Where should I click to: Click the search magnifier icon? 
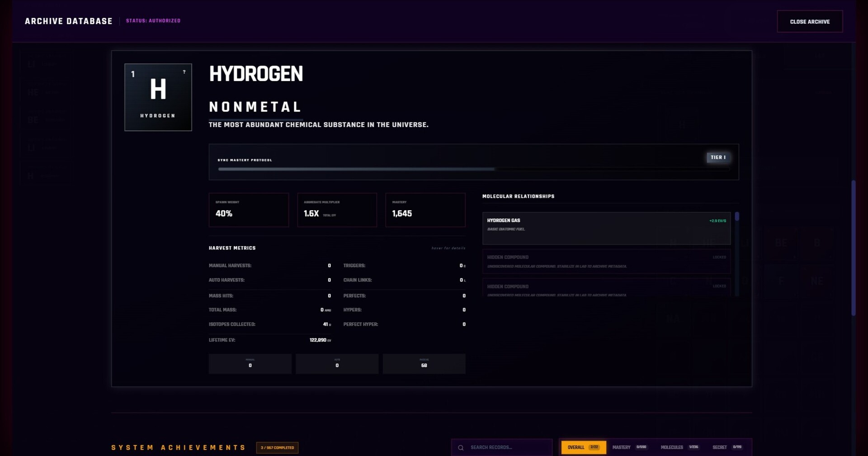click(x=461, y=447)
